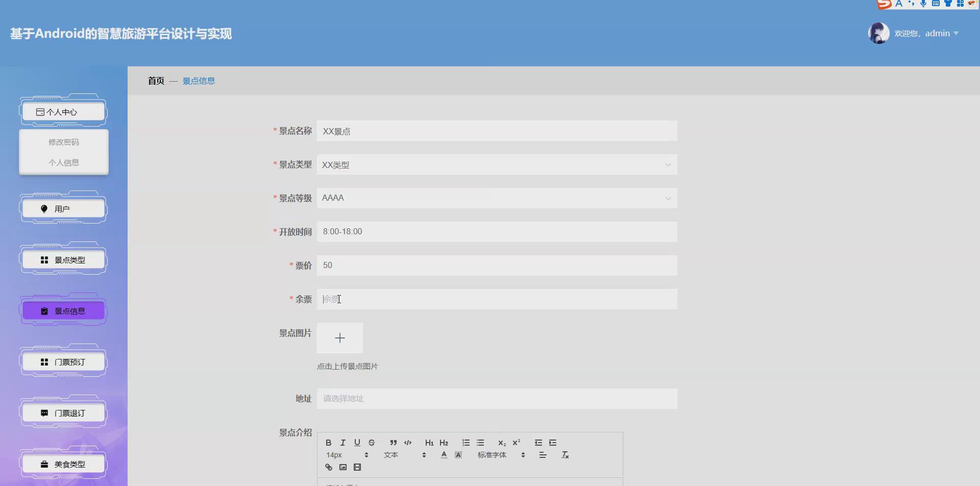Insert an image into 景点介绍
Viewport: 980px width, 486px height.
(x=343, y=467)
